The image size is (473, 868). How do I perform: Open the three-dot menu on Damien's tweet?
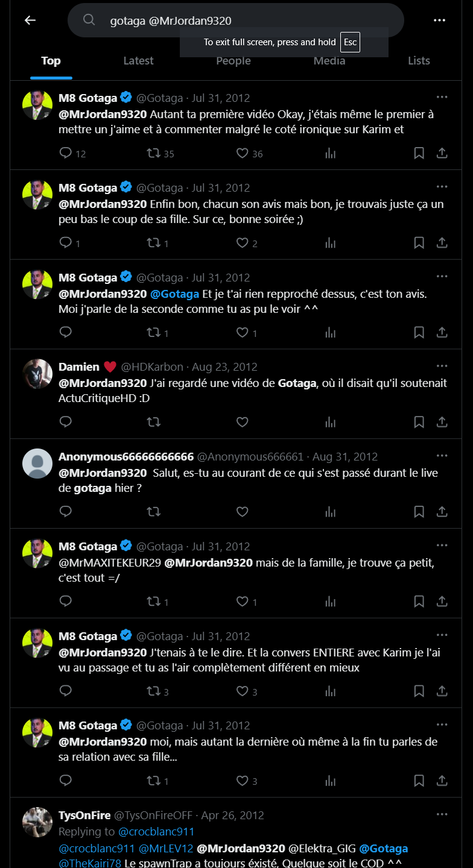pyautogui.click(x=442, y=366)
